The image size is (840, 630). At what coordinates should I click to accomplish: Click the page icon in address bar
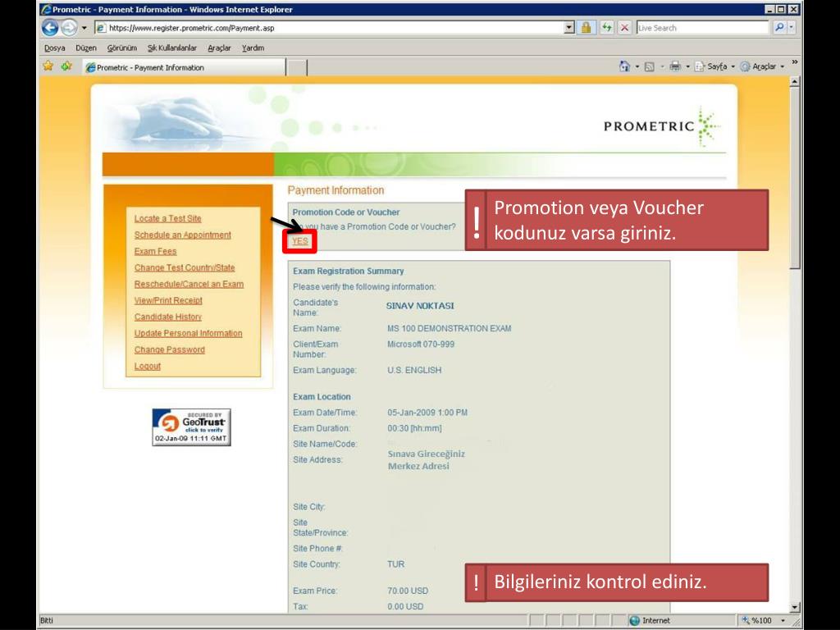click(101, 28)
